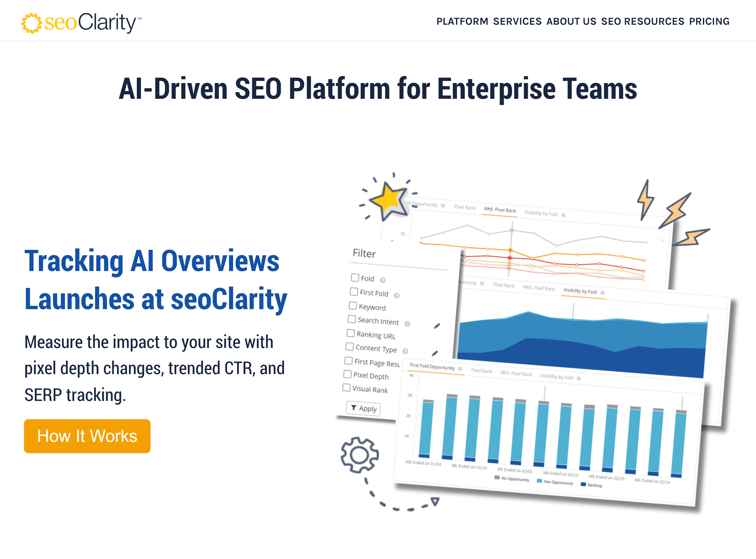Click the bar for Wk Ended on 01/04
This screenshot has width=756, height=559.
coord(426,428)
